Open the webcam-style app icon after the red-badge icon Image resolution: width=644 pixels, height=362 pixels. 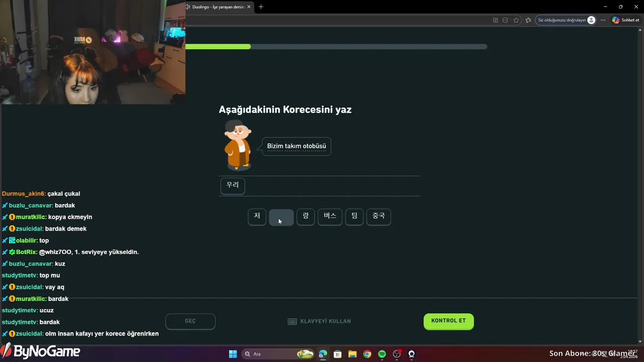(x=412, y=354)
